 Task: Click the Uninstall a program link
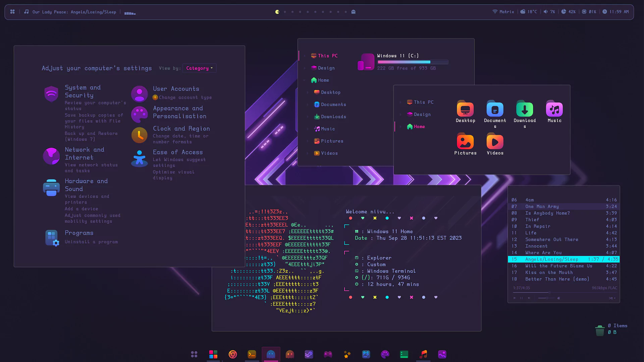91,241
